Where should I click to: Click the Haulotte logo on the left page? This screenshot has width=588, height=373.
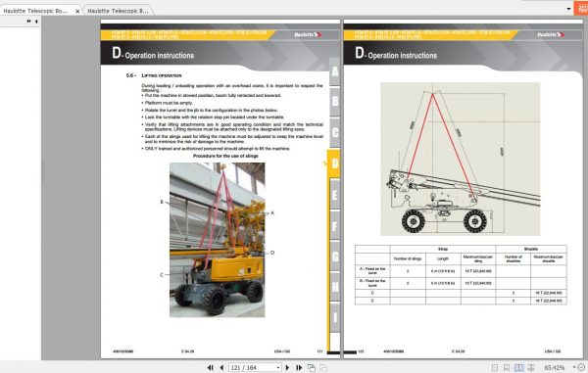tap(308, 35)
